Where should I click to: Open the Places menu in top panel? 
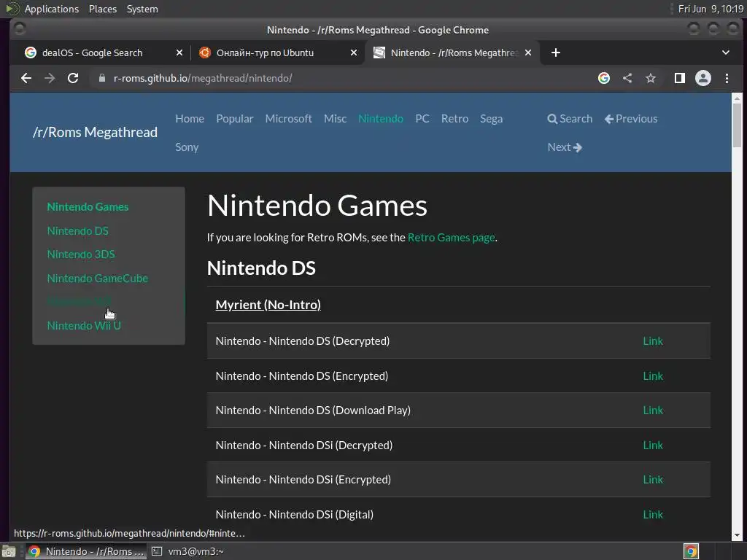tap(102, 9)
